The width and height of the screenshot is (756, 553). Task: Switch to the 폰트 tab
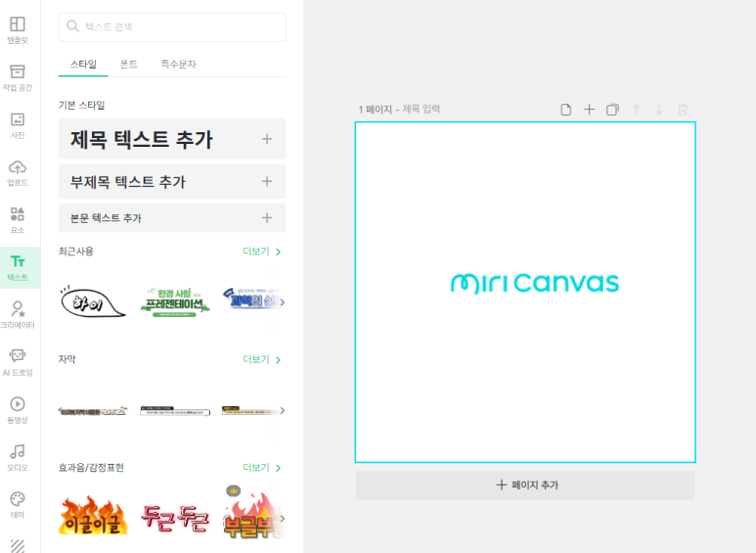[129, 65]
